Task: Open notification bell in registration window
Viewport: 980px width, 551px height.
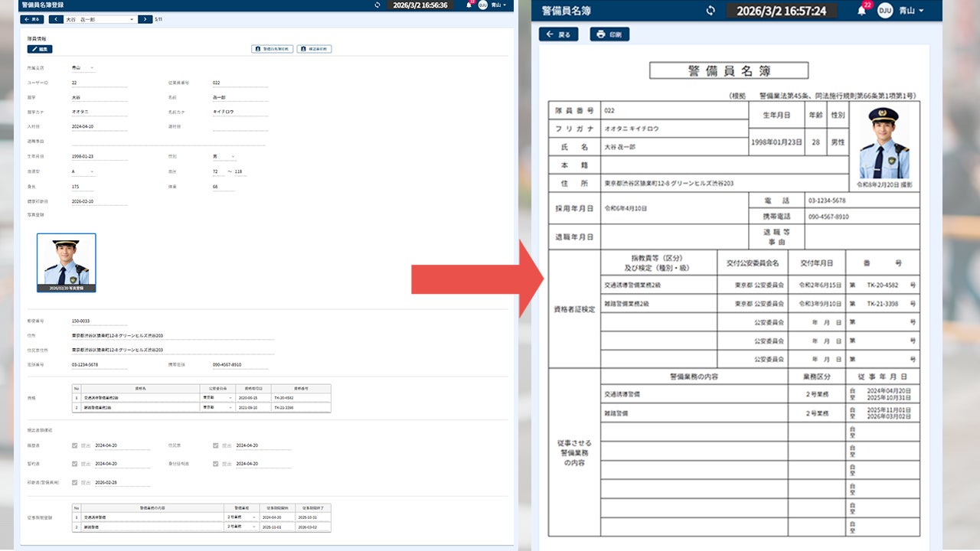Action: tap(469, 5)
